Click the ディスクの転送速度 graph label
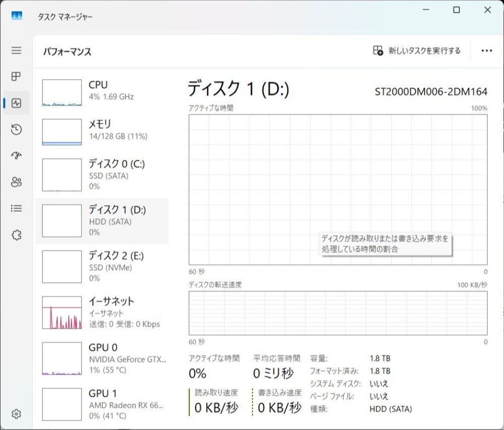The image size is (504, 430). (215, 285)
